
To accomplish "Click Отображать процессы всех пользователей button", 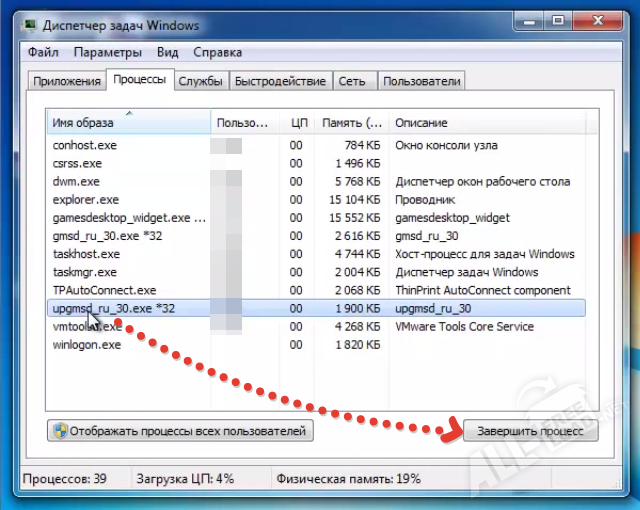I will (181, 431).
